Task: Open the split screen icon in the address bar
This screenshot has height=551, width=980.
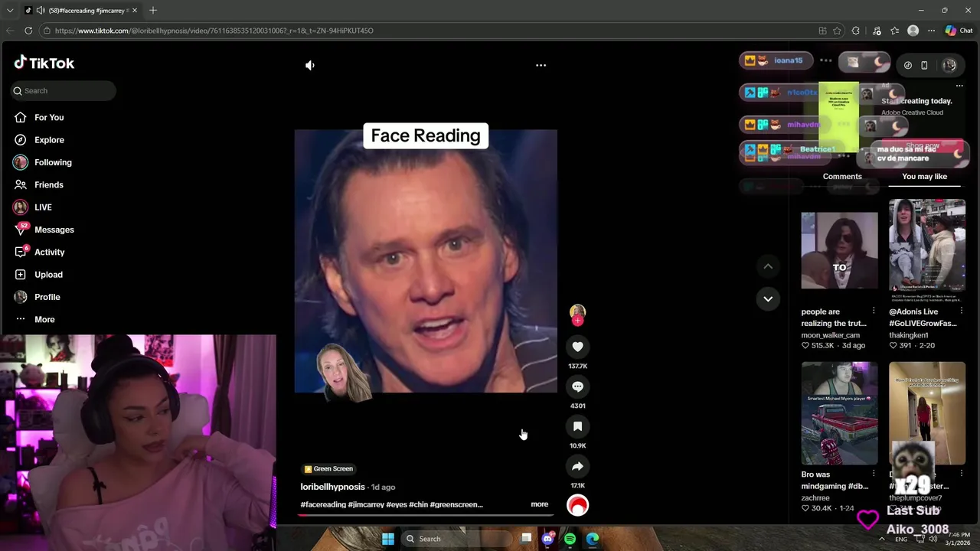Action: point(822,31)
